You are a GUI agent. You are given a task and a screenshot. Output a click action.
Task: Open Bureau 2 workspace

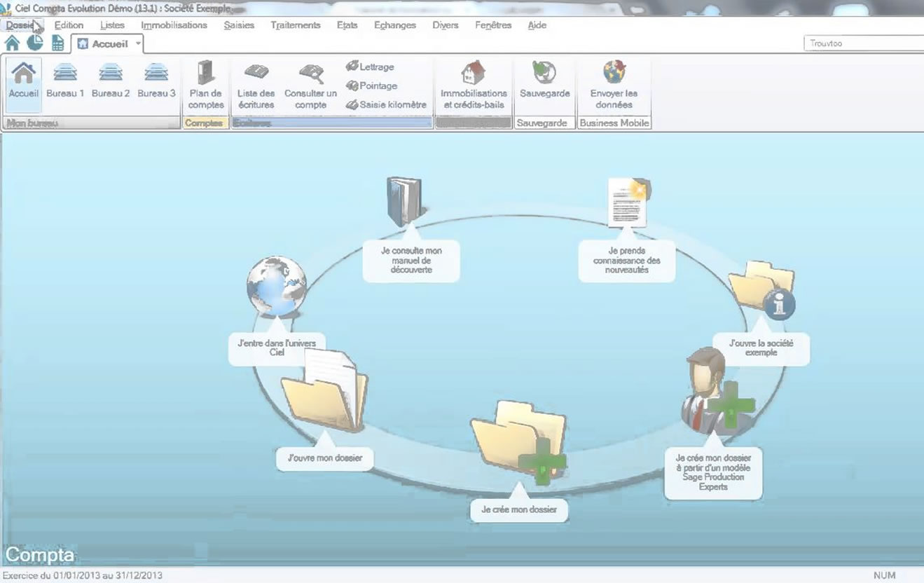pos(111,80)
